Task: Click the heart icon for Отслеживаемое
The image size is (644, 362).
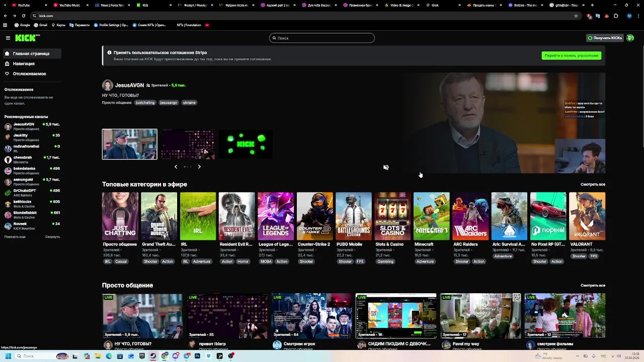Action: pos(7,73)
